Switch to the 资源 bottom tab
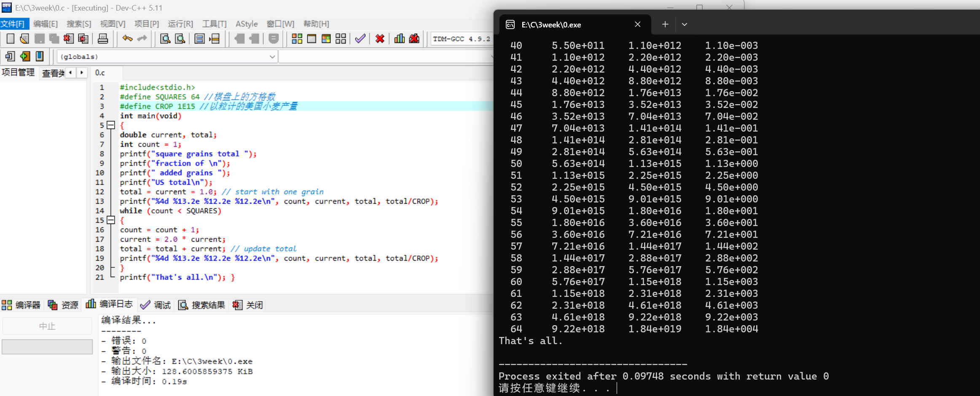This screenshot has height=396, width=980. [x=63, y=305]
